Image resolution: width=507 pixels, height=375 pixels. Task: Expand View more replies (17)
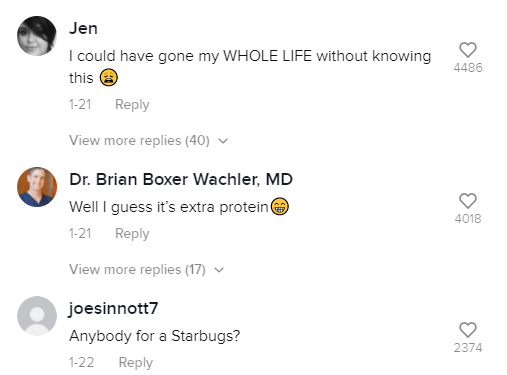pyautogui.click(x=147, y=270)
